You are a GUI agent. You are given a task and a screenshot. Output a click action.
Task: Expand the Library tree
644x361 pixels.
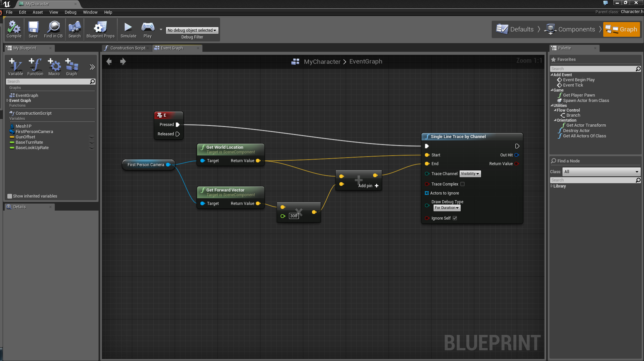[552, 186]
